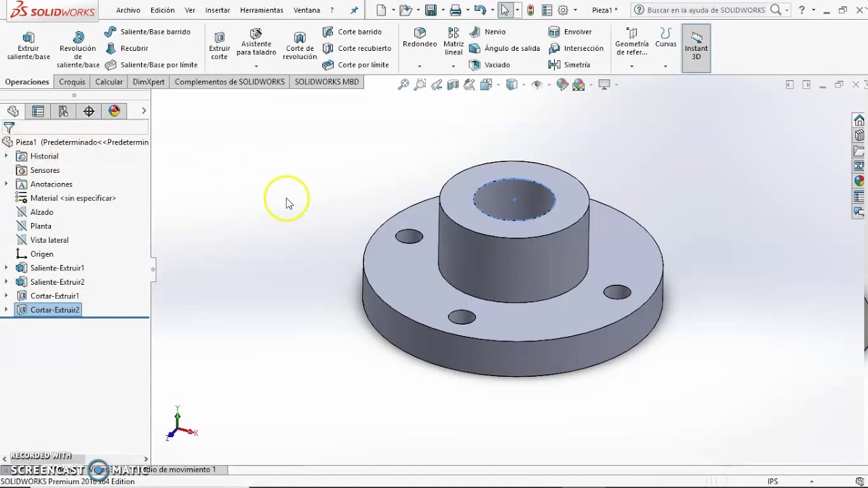This screenshot has width=868, height=488.
Task: Toggle the Instant 3D button
Action: click(696, 47)
